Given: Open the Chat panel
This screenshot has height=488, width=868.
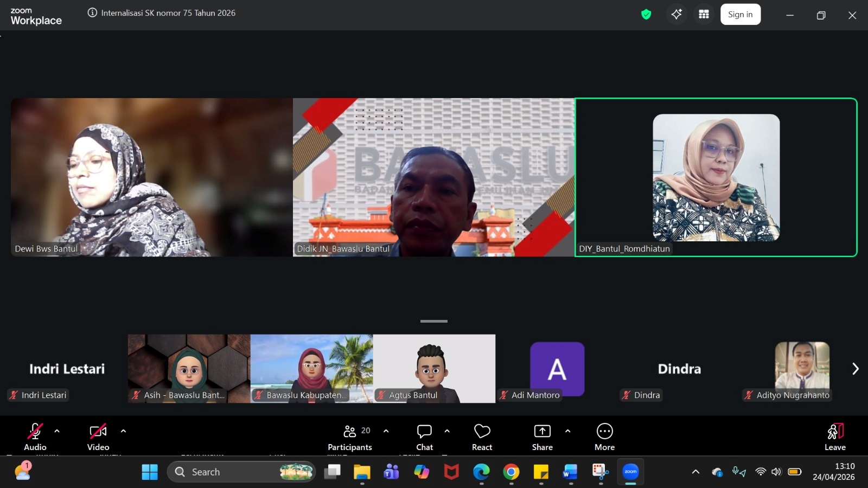Looking at the screenshot, I should pyautogui.click(x=424, y=436).
